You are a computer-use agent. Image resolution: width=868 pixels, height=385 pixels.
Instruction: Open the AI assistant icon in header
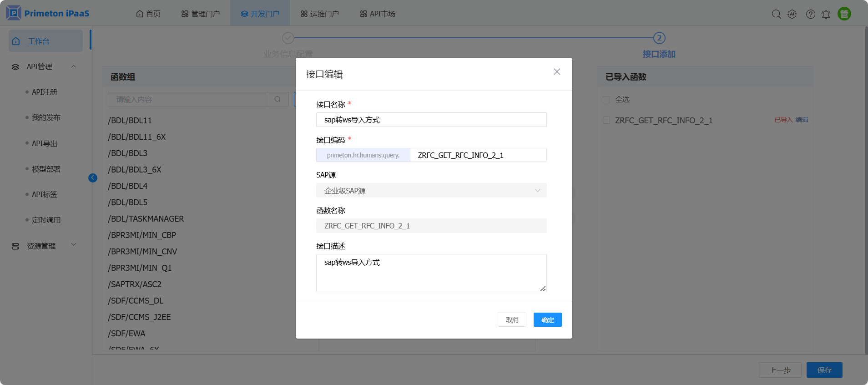(x=792, y=14)
